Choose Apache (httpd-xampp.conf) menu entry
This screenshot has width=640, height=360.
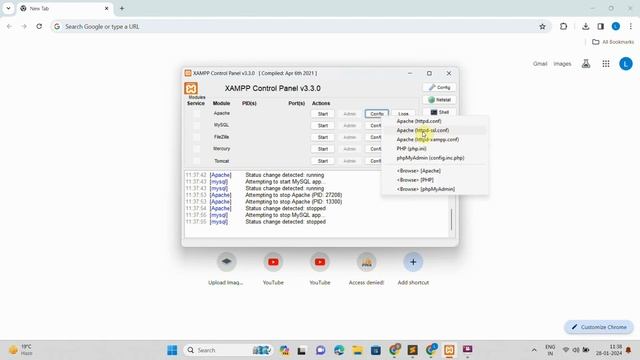coord(427,140)
